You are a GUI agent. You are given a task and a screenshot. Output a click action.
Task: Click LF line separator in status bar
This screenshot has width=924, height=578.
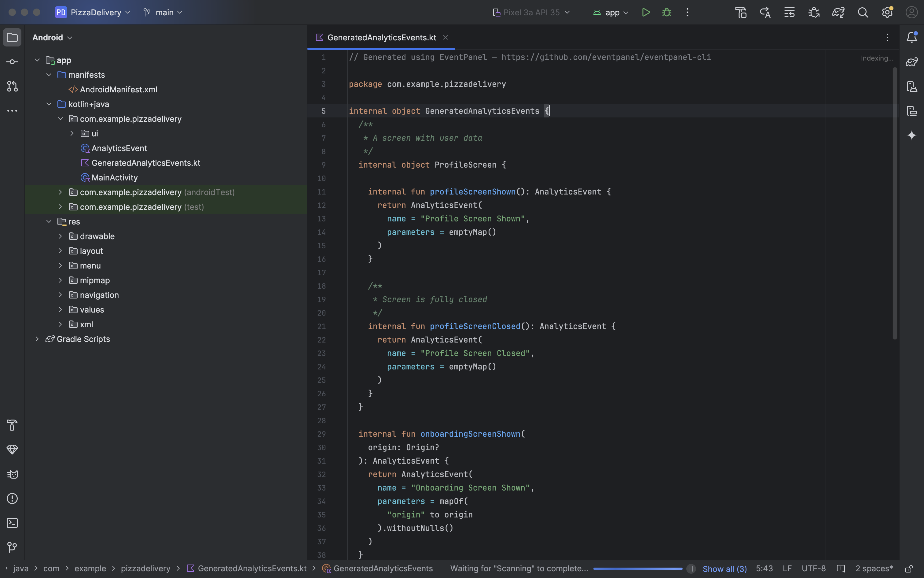click(x=787, y=569)
